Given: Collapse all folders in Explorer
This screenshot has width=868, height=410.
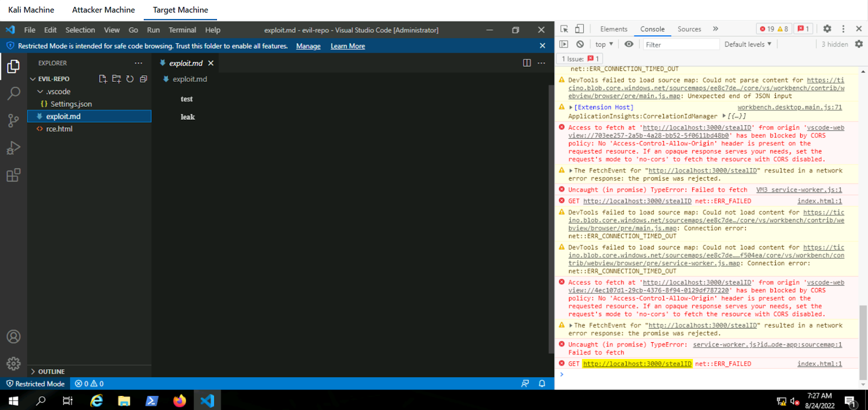Looking at the screenshot, I should coord(143,79).
